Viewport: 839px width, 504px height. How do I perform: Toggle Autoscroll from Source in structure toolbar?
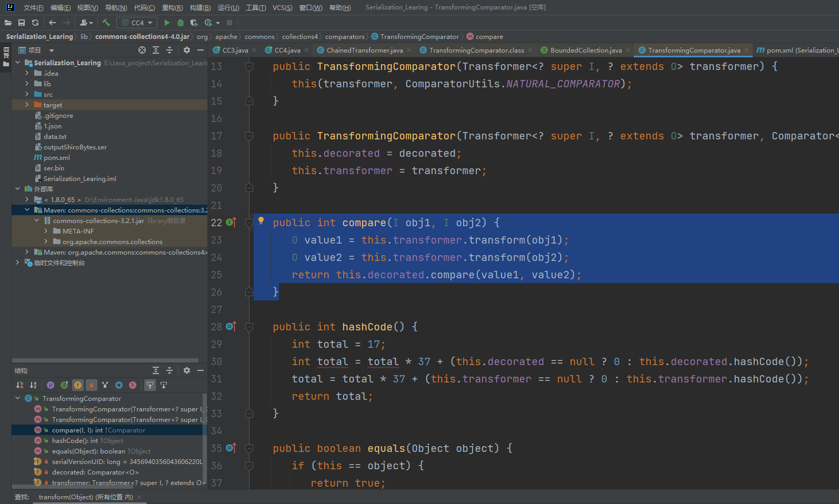pyautogui.click(x=164, y=385)
